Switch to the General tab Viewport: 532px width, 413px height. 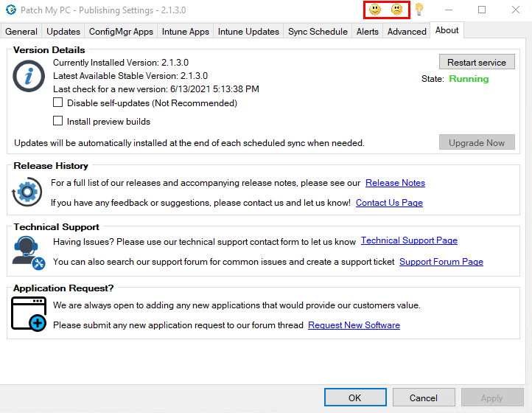[21, 31]
